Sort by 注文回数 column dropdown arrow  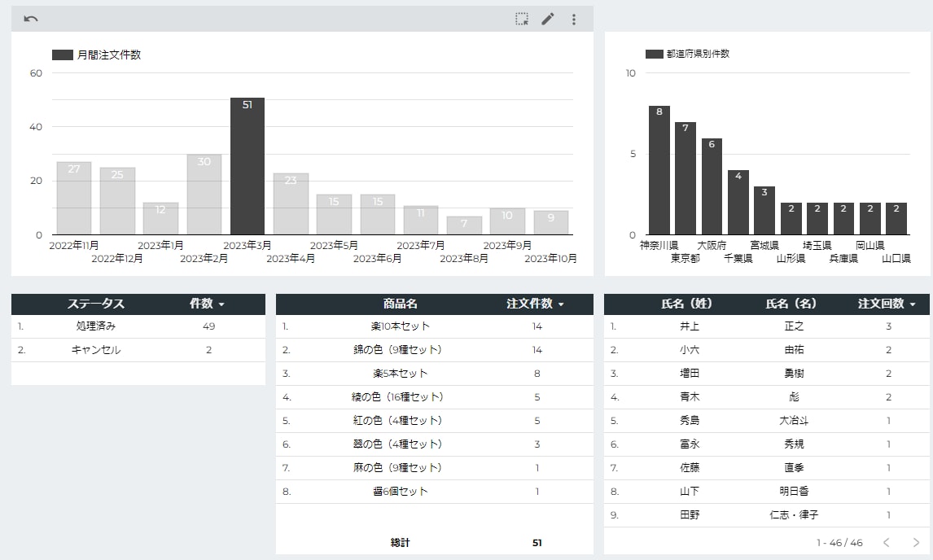[913, 304]
